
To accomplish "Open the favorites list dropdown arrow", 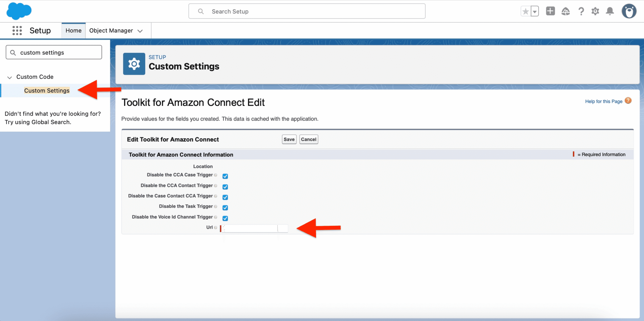I will 534,11.
